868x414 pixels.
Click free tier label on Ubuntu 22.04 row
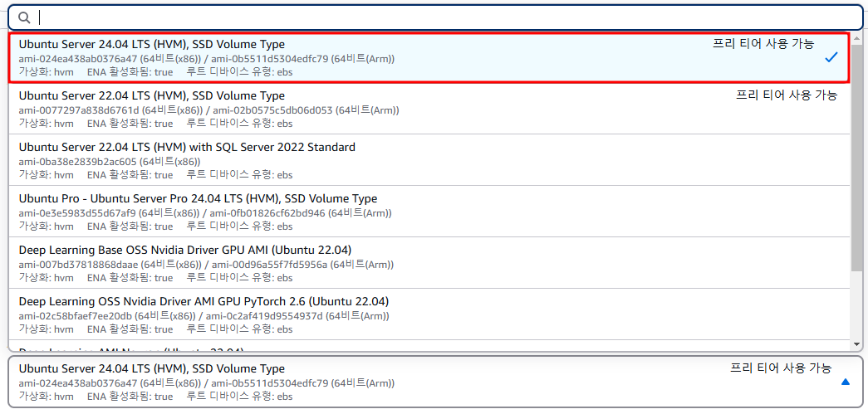[x=787, y=95]
